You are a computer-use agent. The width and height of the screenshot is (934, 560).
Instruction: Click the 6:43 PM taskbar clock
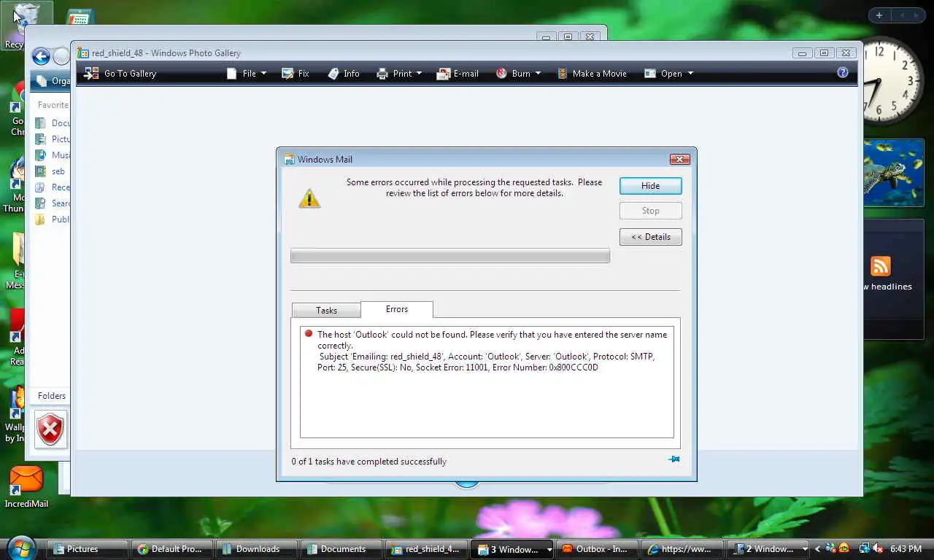pos(906,549)
